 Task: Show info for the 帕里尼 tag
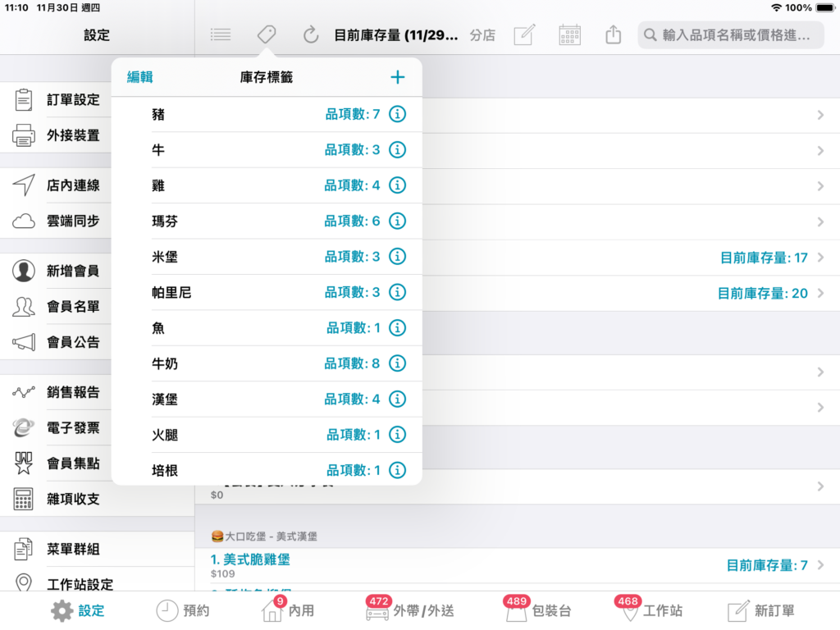point(398,292)
